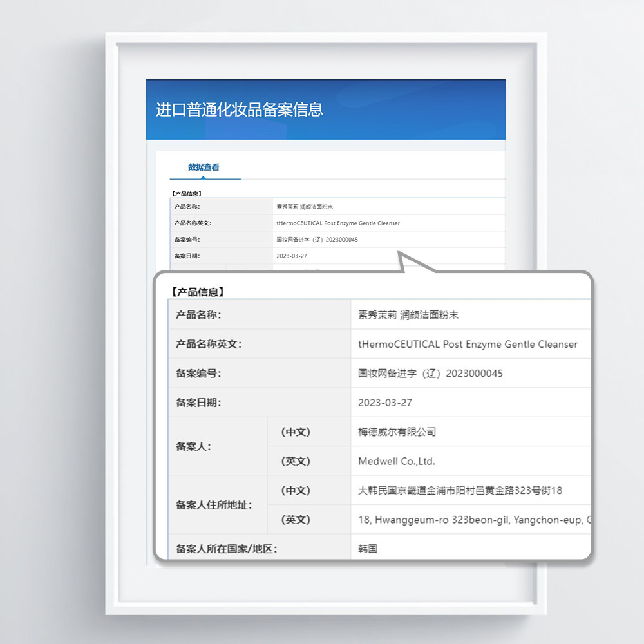Select 产品名称英文: label in the enlarged callout

point(209,344)
